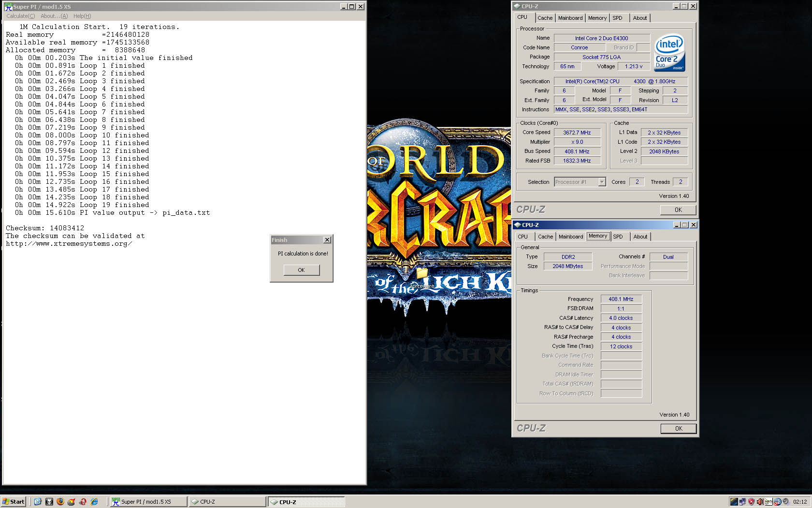Launch Firefox from the quick launch bar

60,502
